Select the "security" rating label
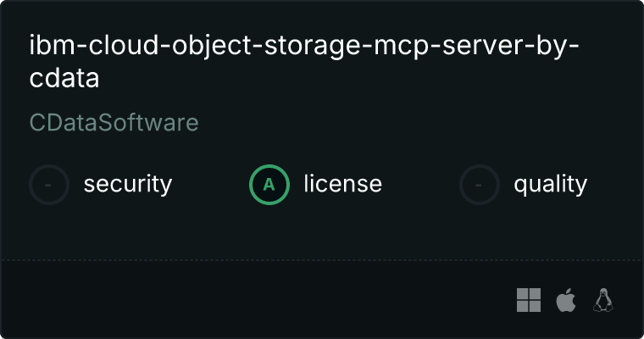Screen dimensions: 644x339 pyautogui.click(x=128, y=184)
